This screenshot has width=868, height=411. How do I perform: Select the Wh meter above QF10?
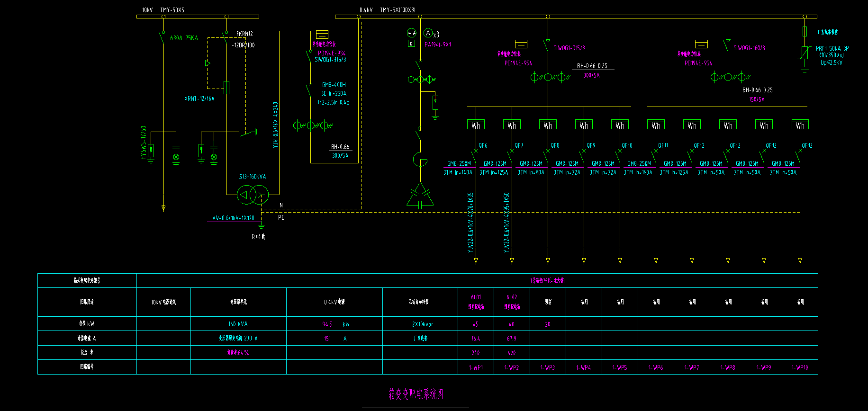click(x=620, y=125)
